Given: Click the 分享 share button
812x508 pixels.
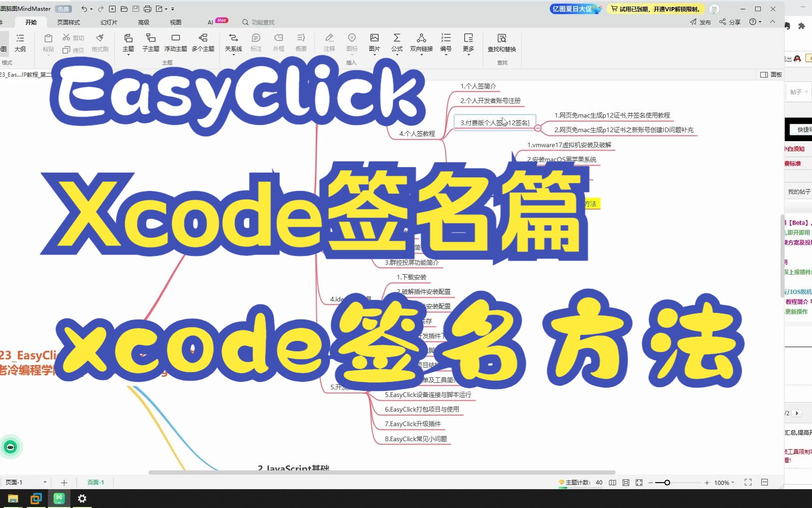Looking at the screenshot, I should [730, 22].
